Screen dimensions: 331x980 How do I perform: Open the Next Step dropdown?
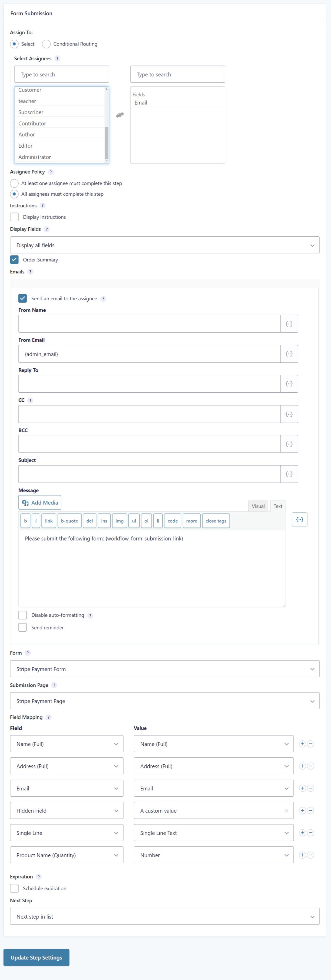165,917
